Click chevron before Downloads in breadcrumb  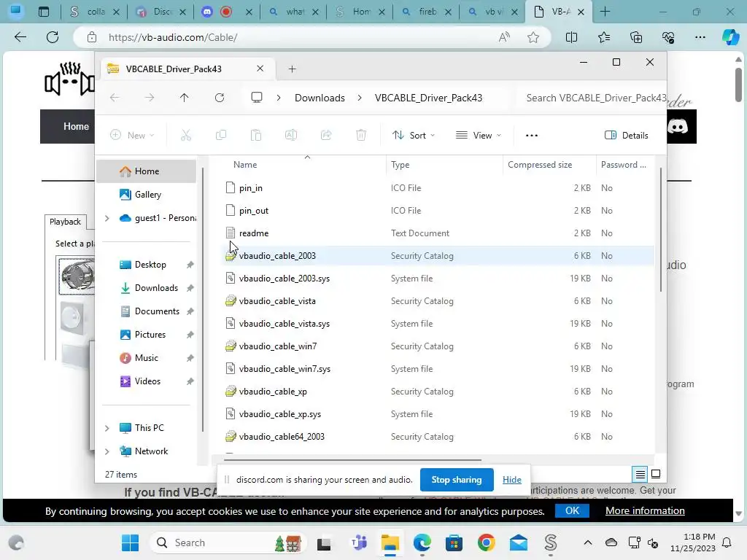point(279,98)
